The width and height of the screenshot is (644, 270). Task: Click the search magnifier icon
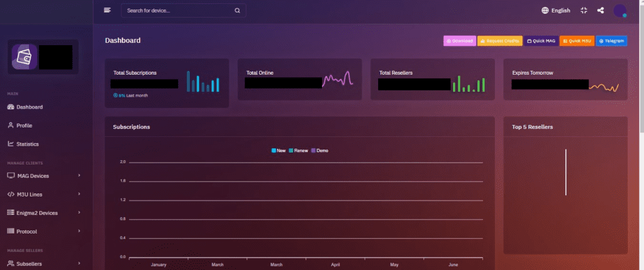pos(237,11)
